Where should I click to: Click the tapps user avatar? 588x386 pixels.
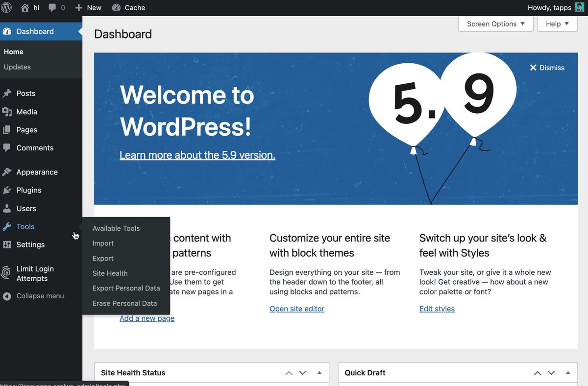(x=580, y=7)
